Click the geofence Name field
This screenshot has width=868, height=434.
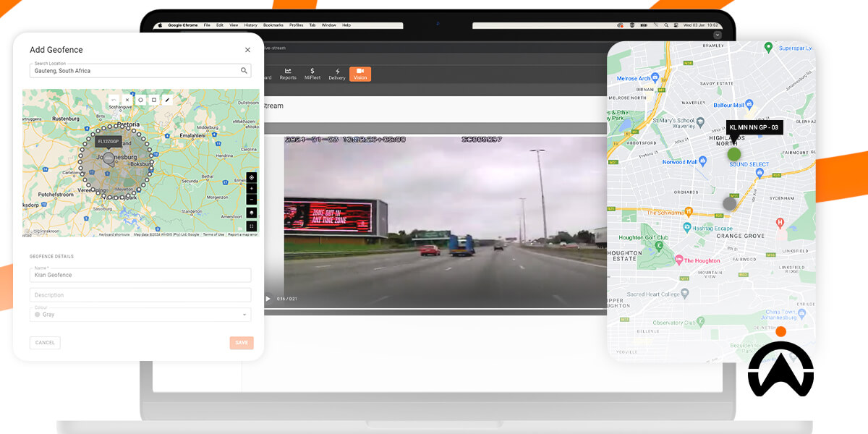pyautogui.click(x=140, y=275)
